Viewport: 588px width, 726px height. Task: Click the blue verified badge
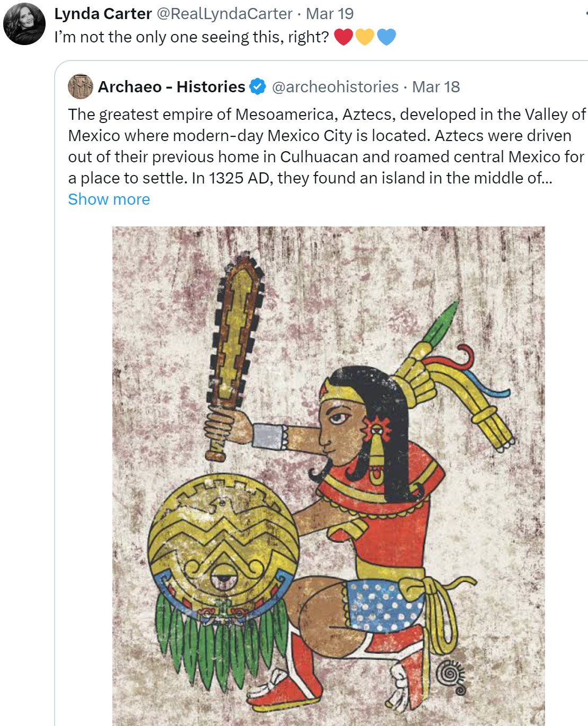pyautogui.click(x=258, y=86)
